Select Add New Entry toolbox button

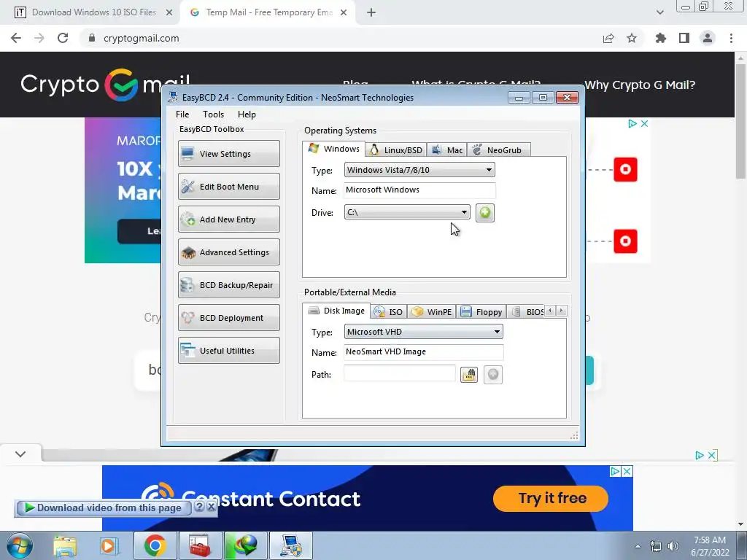(228, 219)
